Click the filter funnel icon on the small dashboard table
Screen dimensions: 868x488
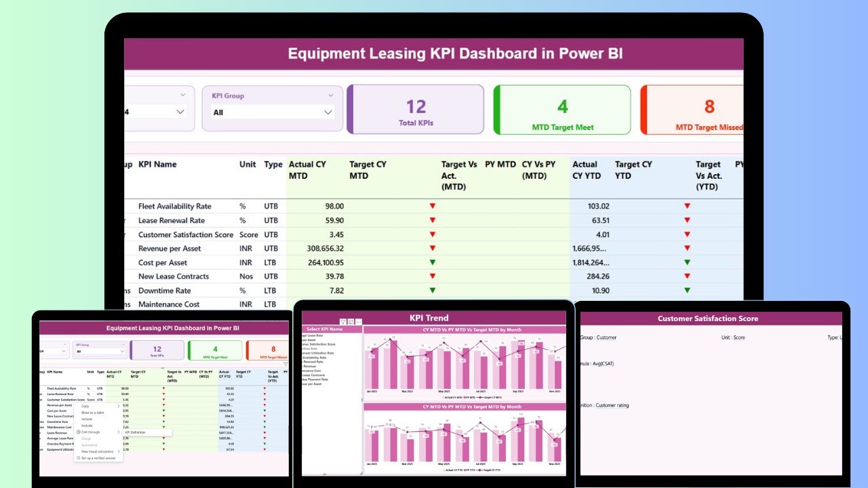(285, 365)
